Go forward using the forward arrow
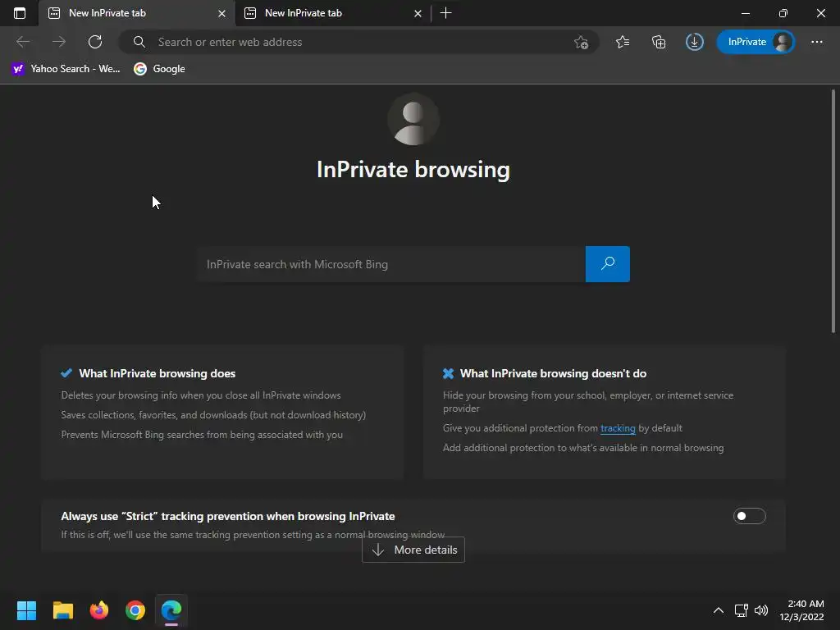 click(x=59, y=42)
